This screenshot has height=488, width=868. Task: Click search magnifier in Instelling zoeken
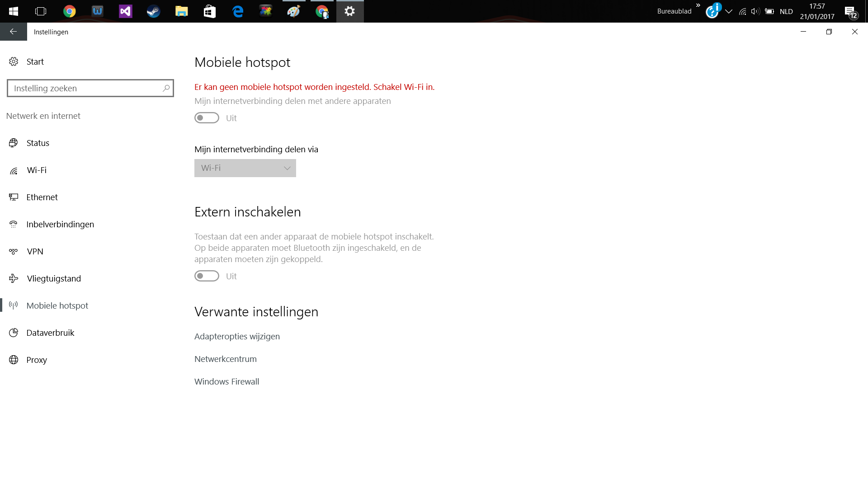click(166, 88)
